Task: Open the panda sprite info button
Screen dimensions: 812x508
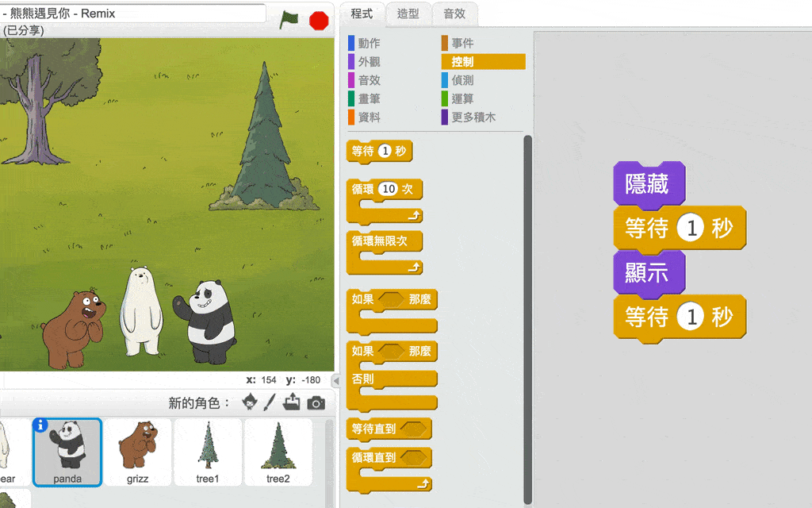Action: [40, 425]
